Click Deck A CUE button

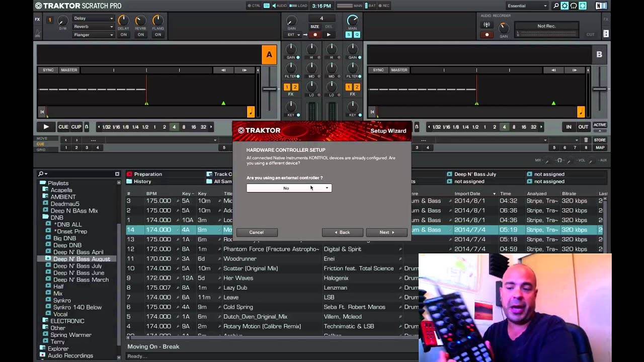(63, 127)
